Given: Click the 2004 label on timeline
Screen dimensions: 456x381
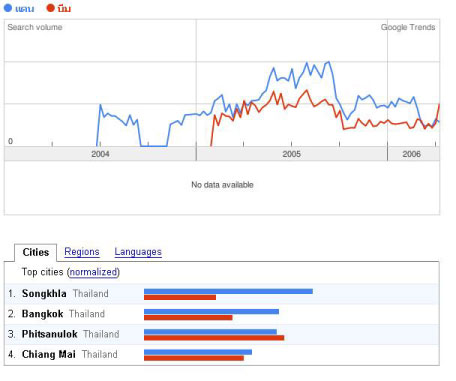Looking at the screenshot, I should pyautogui.click(x=100, y=154).
